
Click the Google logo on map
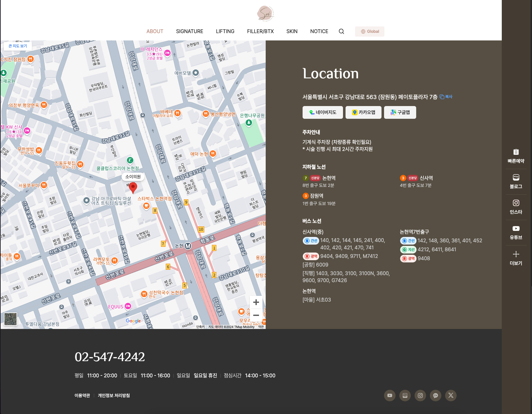[x=133, y=321]
